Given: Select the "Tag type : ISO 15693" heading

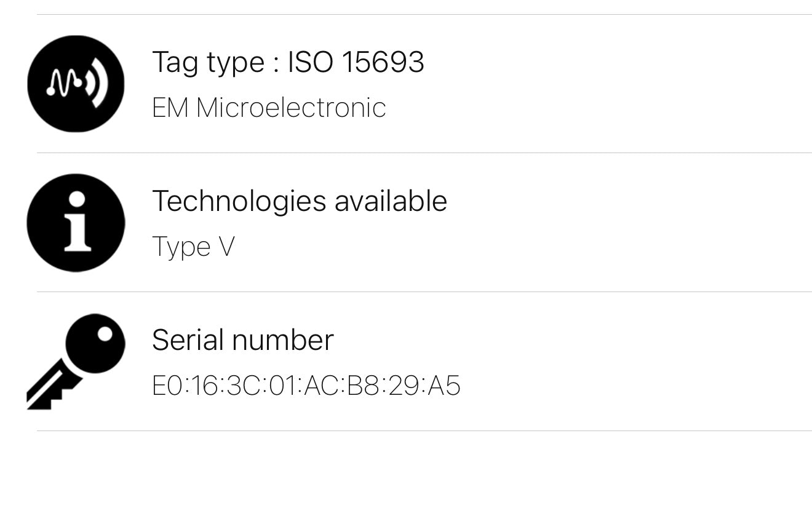Looking at the screenshot, I should (x=288, y=62).
